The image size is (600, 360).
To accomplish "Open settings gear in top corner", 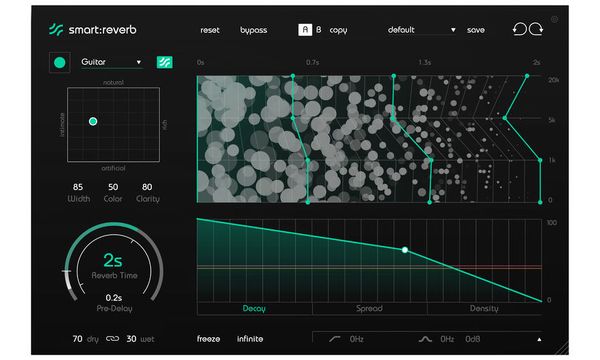I will [x=554, y=19].
